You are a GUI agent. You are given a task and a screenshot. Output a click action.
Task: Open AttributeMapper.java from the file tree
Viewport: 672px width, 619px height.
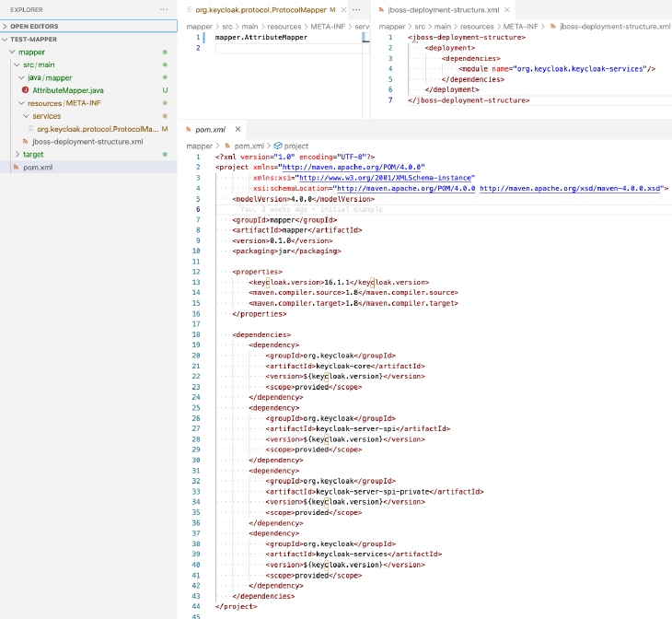(68, 90)
